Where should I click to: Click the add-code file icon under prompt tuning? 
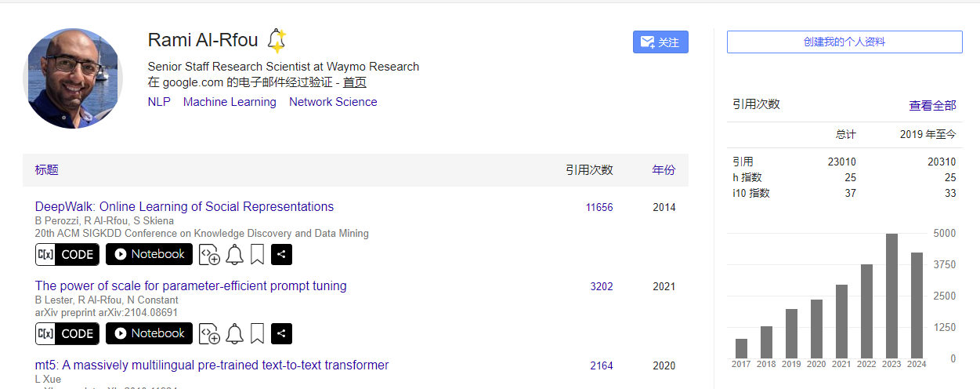(209, 333)
